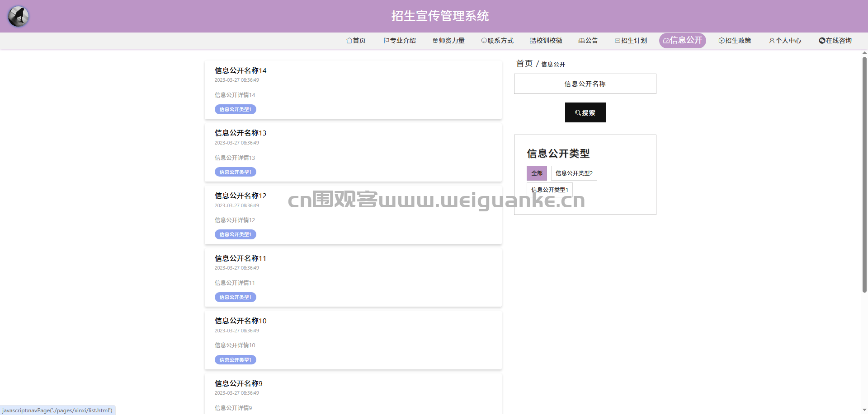
Task: Focus the 信息公开名称 search field
Action: [585, 84]
